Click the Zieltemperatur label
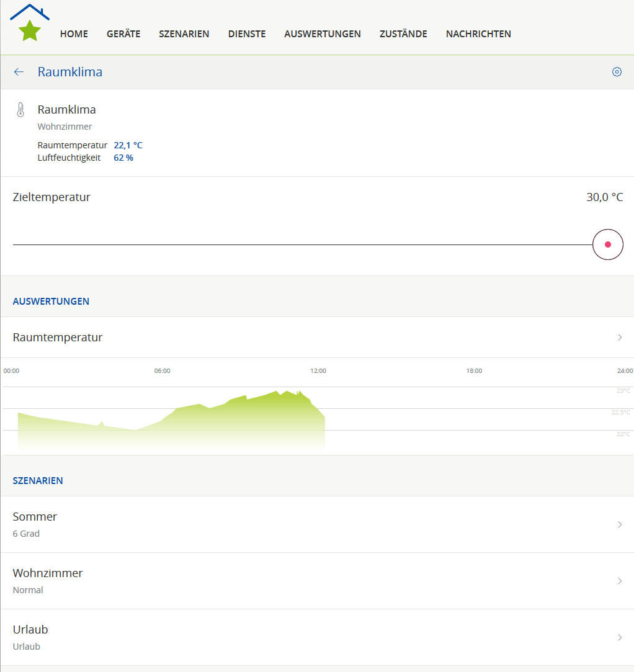The width and height of the screenshot is (634, 672). (x=51, y=197)
